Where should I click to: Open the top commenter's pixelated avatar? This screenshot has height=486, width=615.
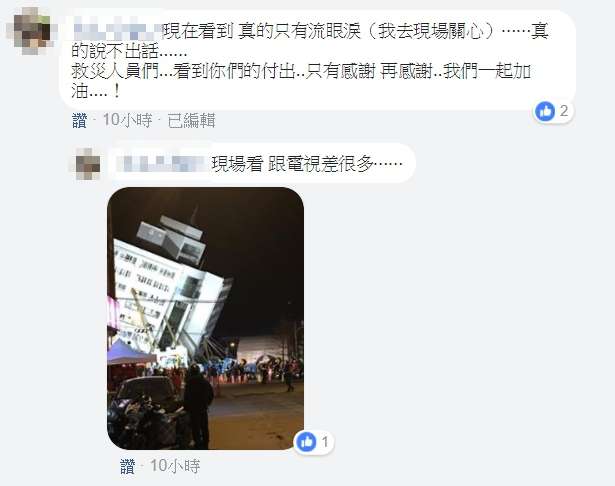click(x=32, y=31)
